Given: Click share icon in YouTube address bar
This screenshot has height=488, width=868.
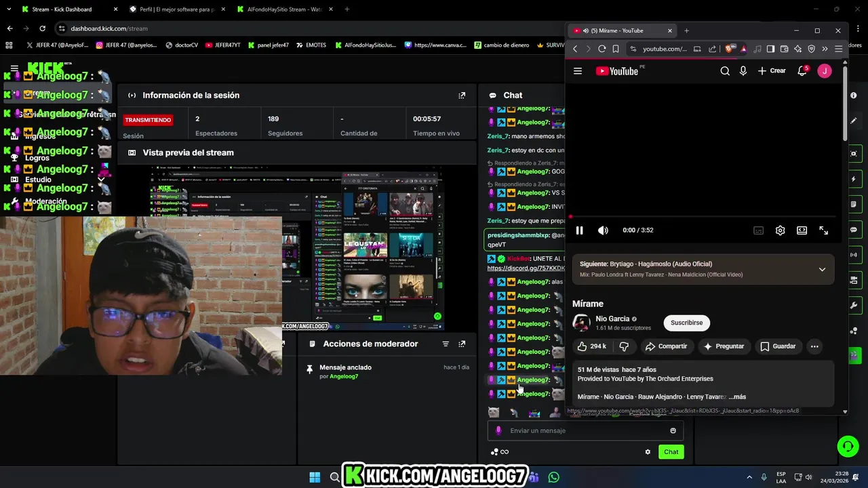Looking at the screenshot, I should pos(712,49).
